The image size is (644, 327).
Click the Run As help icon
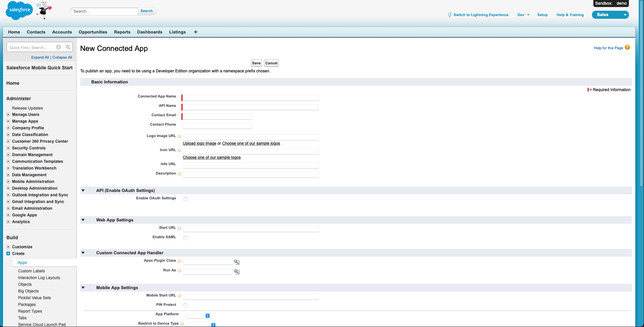pyautogui.click(x=179, y=270)
